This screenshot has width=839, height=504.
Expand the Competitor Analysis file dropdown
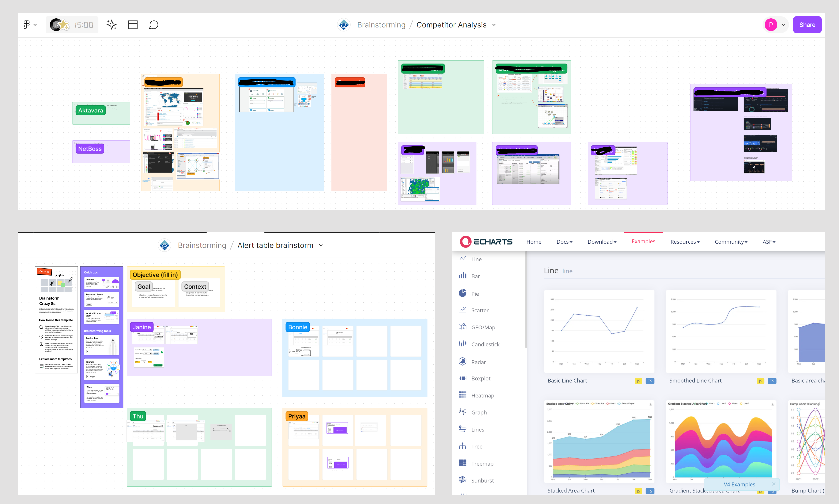coord(494,25)
